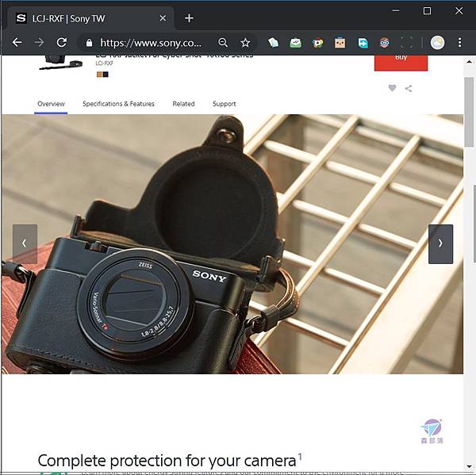This screenshot has height=475, width=476.
Task: Click 'Complete protection for your camera' heading
Action: [167, 461]
